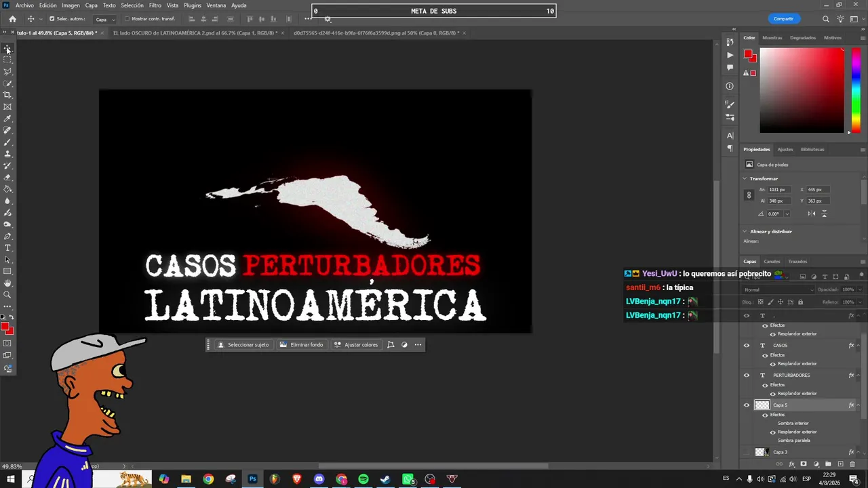The image size is (868, 488).
Task: Hide the PERTURBADORES text layer
Action: coord(747,375)
